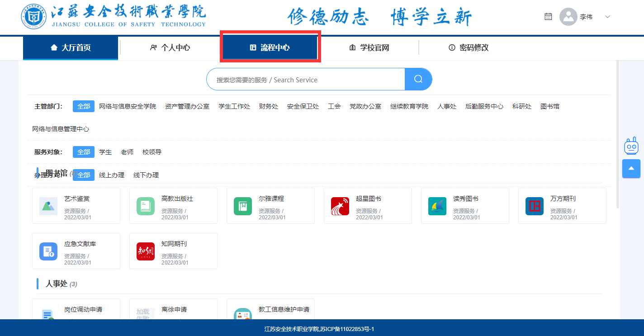Switch to the 个人中心 tab
This screenshot has width=644, height=336.
[x=170, y=47]
